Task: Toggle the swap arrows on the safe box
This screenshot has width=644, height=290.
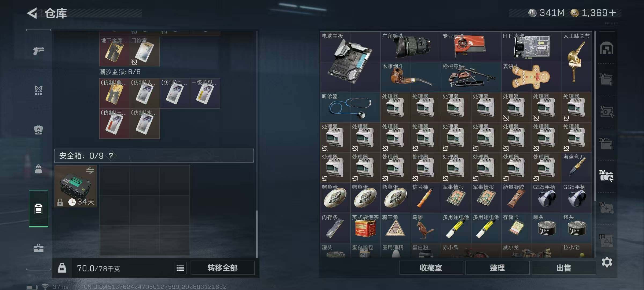Action: tap(90, 170)
